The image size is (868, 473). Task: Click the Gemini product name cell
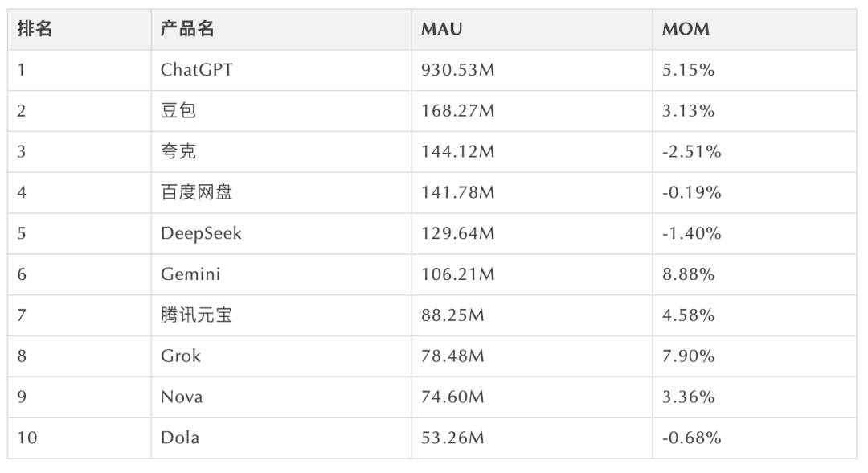click(190, 275)
